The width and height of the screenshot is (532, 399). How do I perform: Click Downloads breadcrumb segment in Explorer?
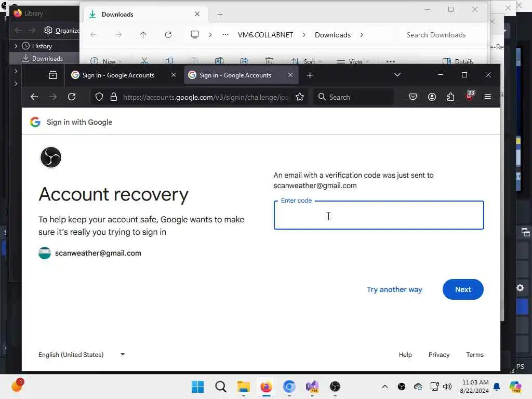[332, 35]
